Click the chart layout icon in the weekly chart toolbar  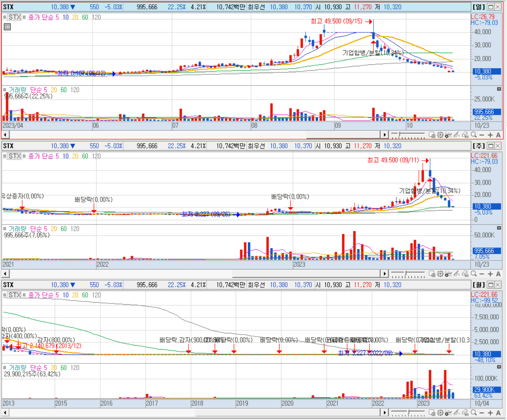[x=432, y=274]
